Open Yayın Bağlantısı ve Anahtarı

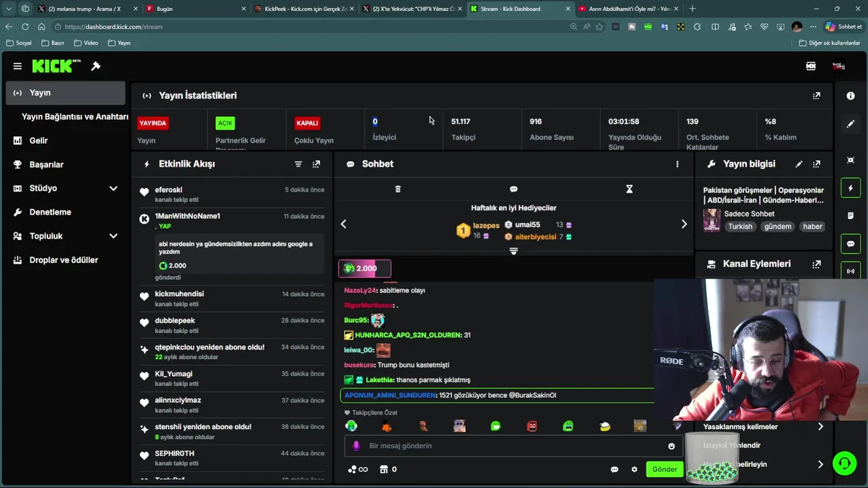coord(75,117)
